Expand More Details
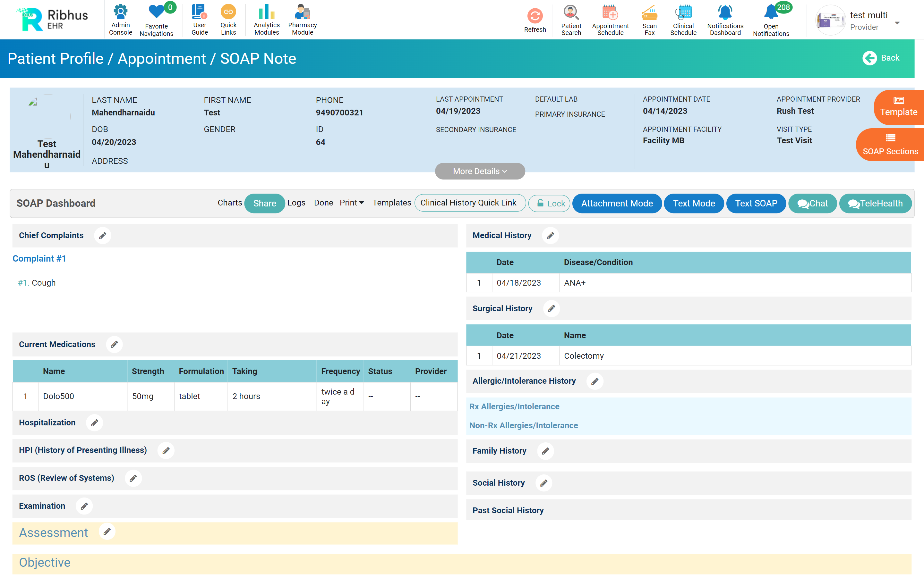 tap(480, 171)
